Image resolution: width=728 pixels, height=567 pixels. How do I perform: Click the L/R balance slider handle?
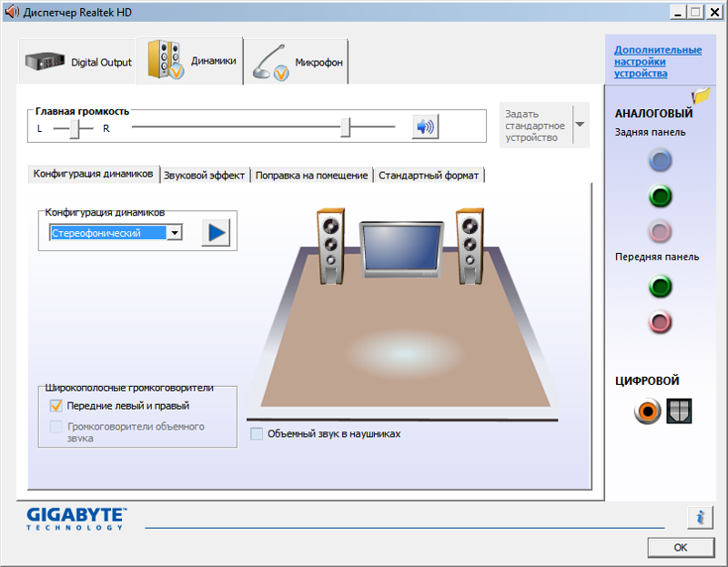coord(75,128)
